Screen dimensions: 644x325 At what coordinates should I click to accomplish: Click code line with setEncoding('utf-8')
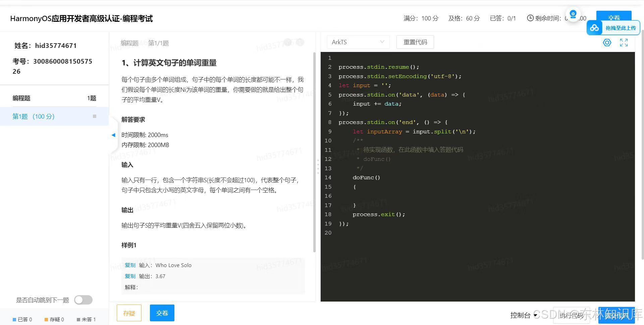click(400, 76)
